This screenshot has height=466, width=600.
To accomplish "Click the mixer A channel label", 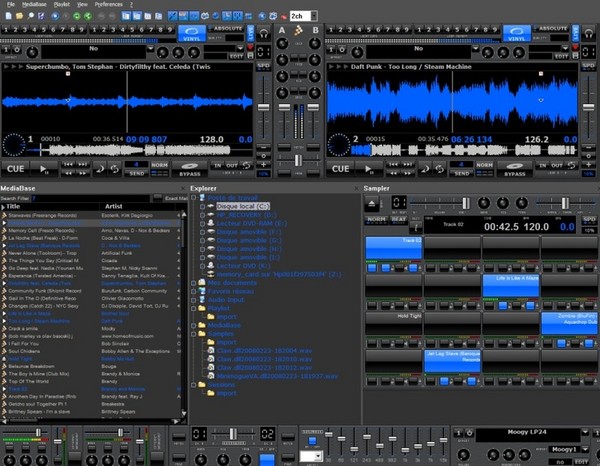I will (282, 30).
